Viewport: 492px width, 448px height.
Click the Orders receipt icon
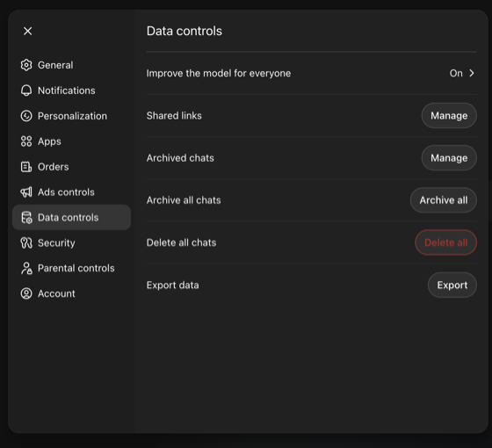click(26, 167)
